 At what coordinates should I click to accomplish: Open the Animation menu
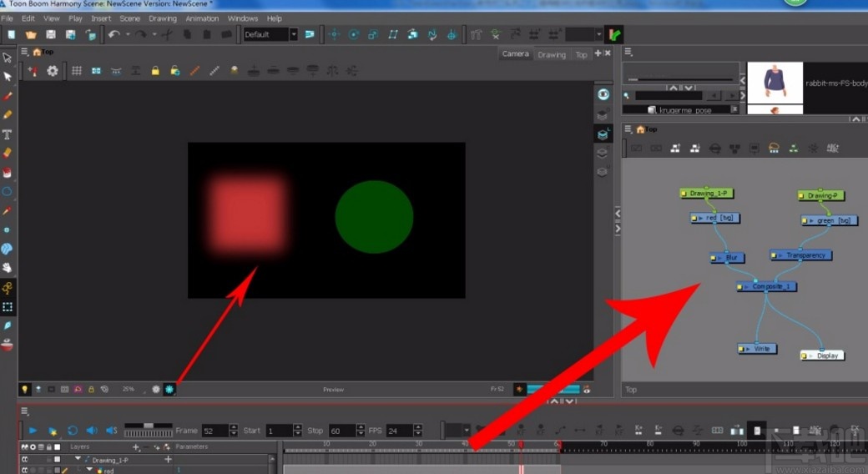pos(202,18)
